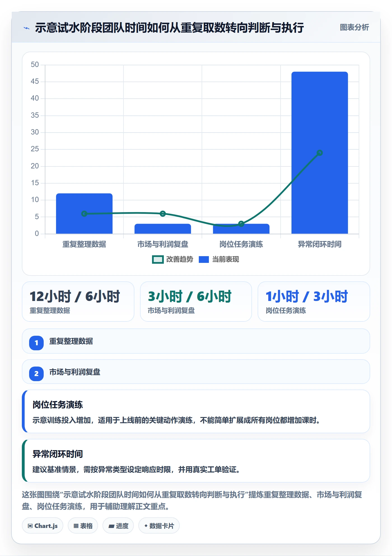Click the 异常闭环时间 axis label
The height and width of the screenshot is (556, 392).
tap(319, 244)
